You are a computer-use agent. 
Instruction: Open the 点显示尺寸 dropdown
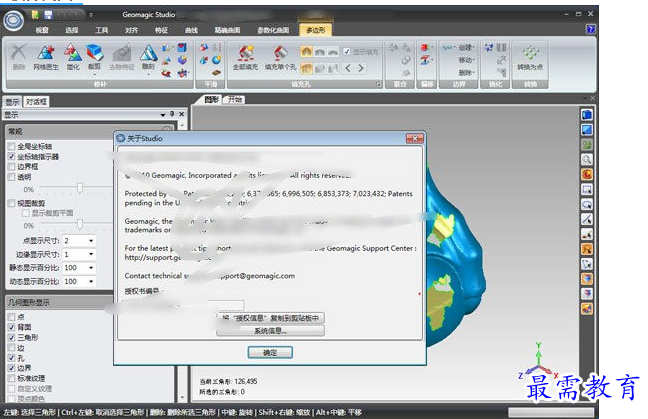[x=91, y=240]
